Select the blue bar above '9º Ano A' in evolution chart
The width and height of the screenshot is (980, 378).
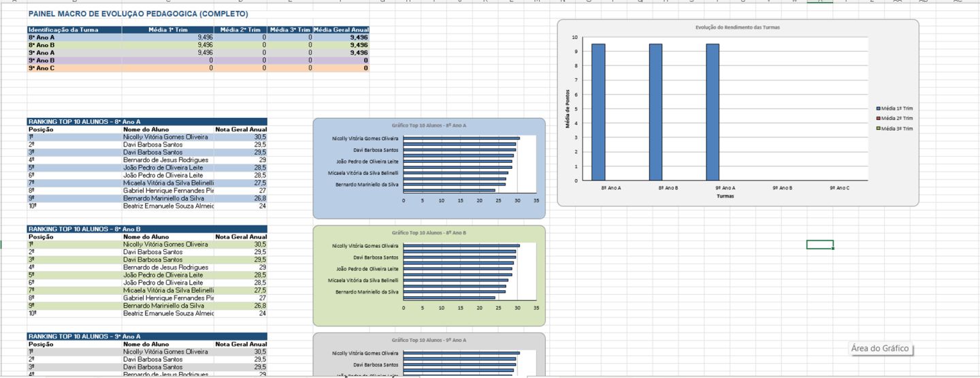click(713, 112)
